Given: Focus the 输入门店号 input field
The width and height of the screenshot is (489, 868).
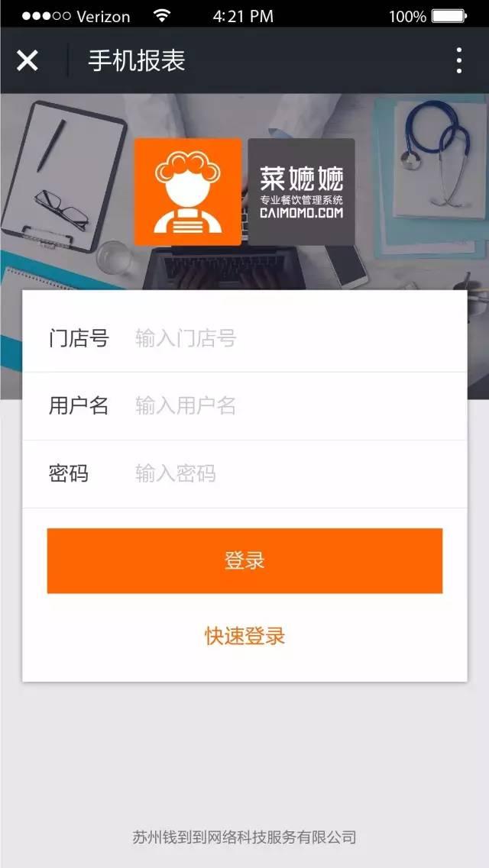Looking at the screenshot, I should (x=293, y=337).
